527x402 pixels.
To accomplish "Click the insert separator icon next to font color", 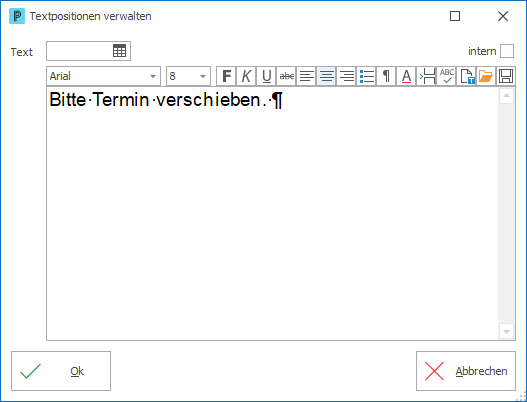I will [x=426, y=76].
